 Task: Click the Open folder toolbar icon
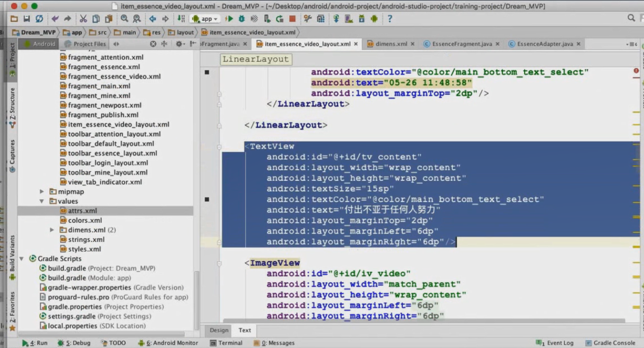click(x=14, y=19)
